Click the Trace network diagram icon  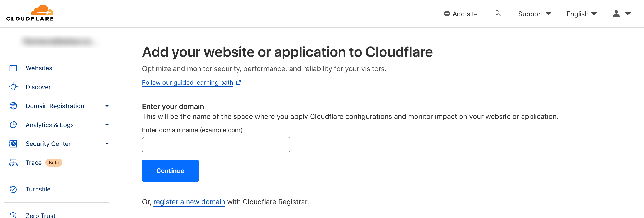(x=13, y=163)
